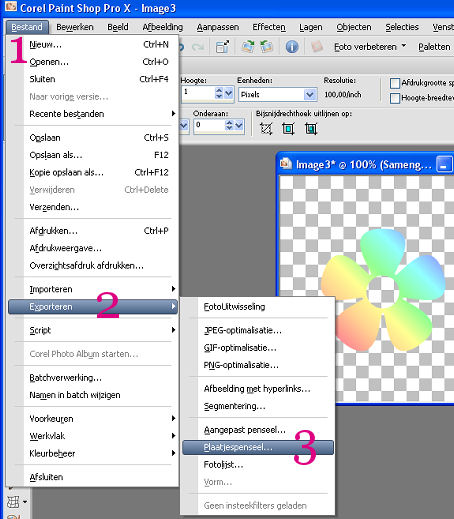Open the Aanpassen menu

point(218,27)
